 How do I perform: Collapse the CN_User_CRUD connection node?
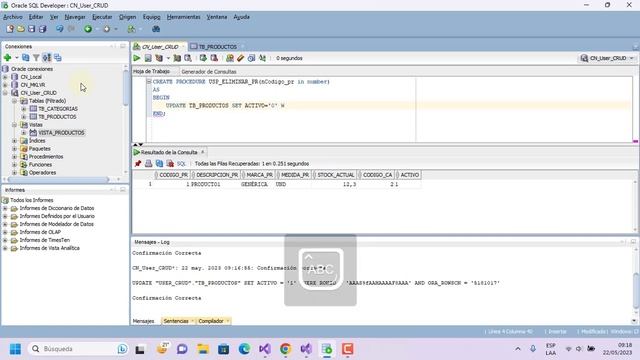5,93
